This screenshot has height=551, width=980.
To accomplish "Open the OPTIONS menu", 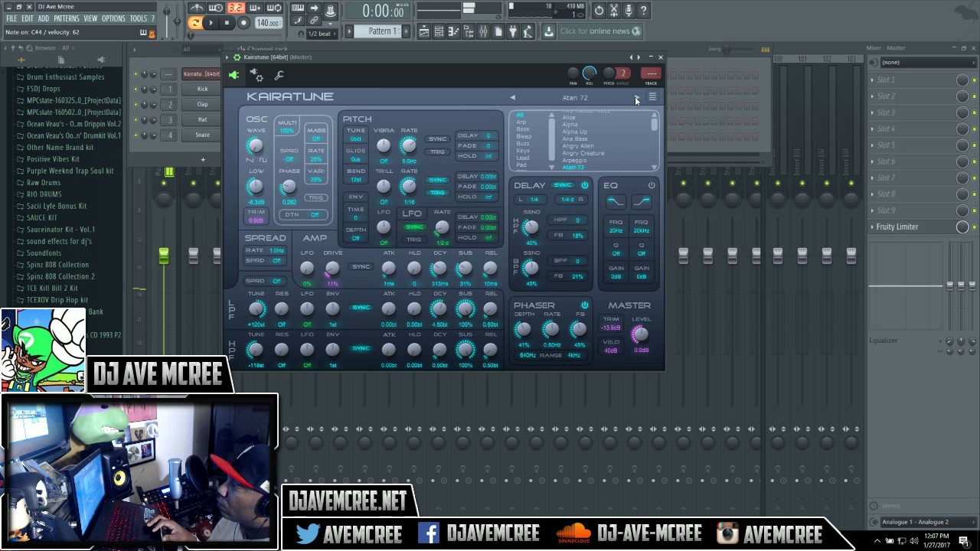I will coord(113,18).
